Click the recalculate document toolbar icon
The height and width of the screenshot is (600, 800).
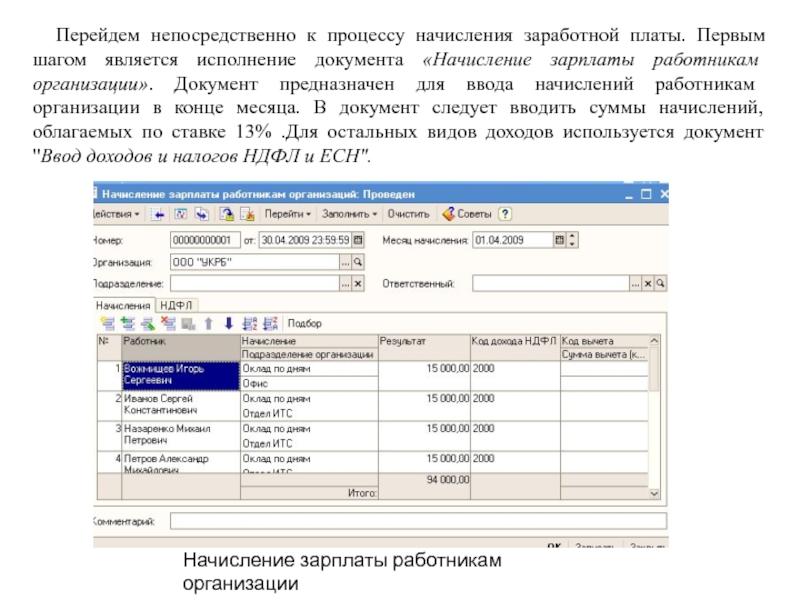click(181, 214)
